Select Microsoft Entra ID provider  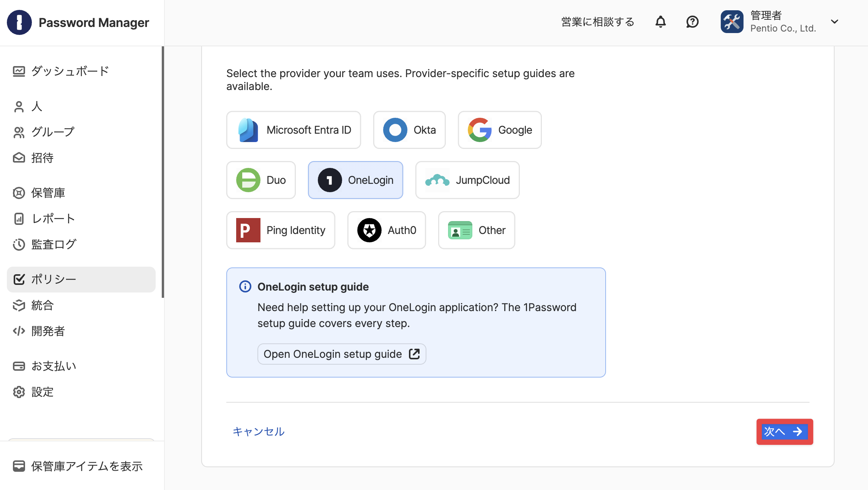click(x=294, y=130)
